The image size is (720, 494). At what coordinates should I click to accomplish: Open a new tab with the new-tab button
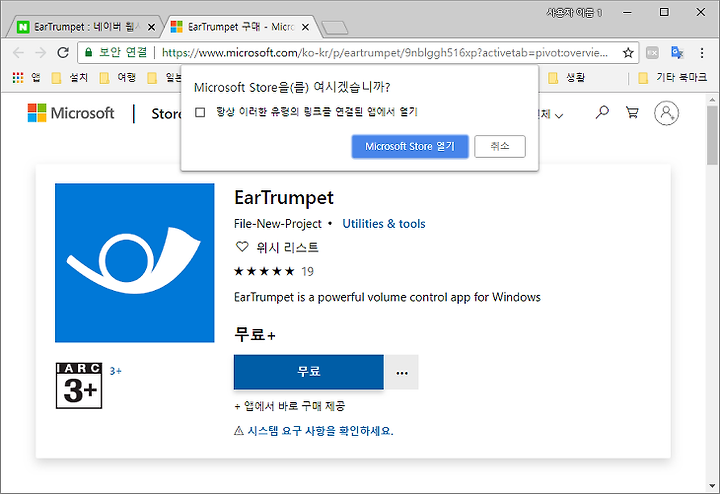(x=334, y=28)
